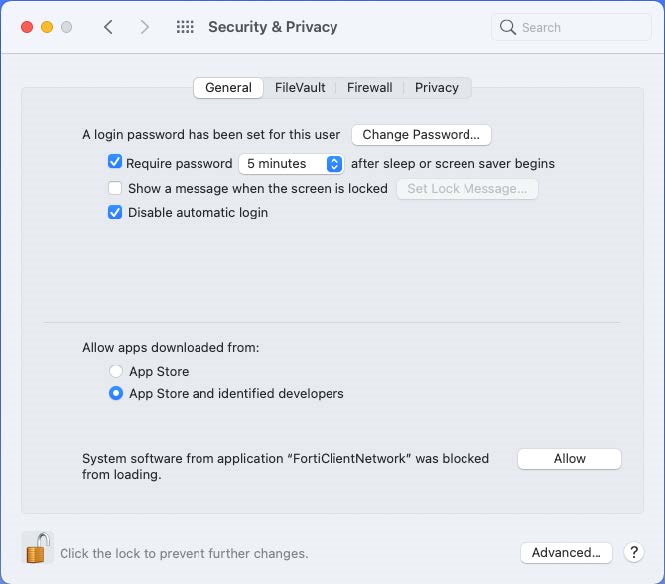Go forward with the right arrow
The image size is (665, 584).
[145, 27]
